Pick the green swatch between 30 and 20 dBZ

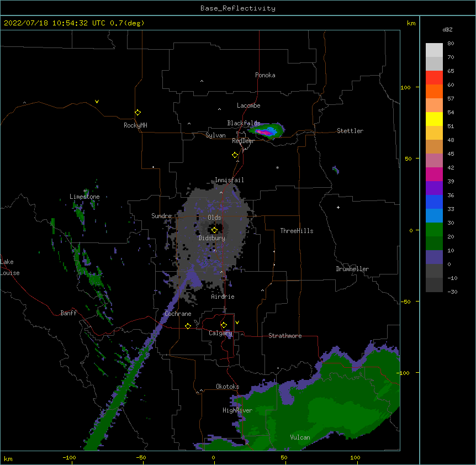point(434,230)
